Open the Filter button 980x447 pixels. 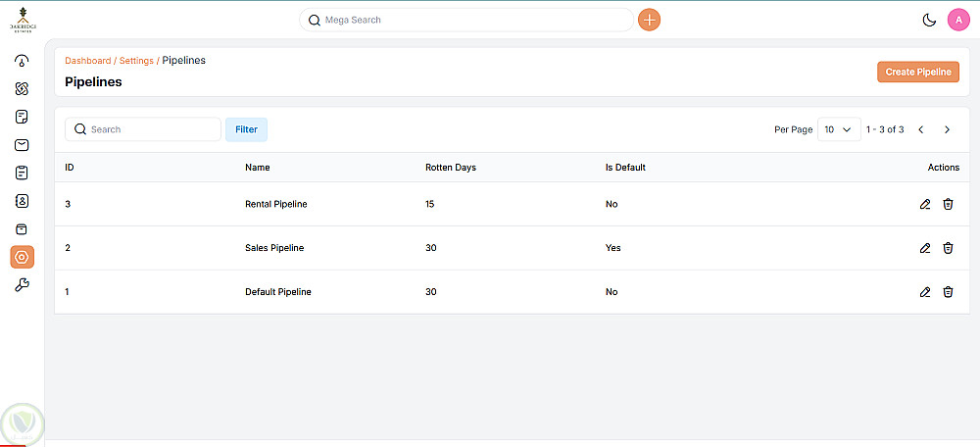coord(246,129)
